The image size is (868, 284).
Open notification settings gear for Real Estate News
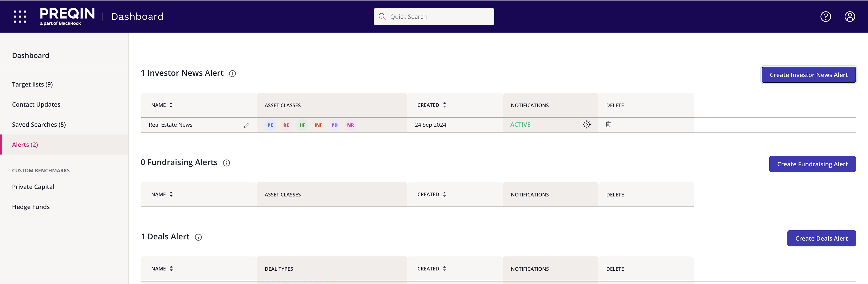(x=587, y=124)
